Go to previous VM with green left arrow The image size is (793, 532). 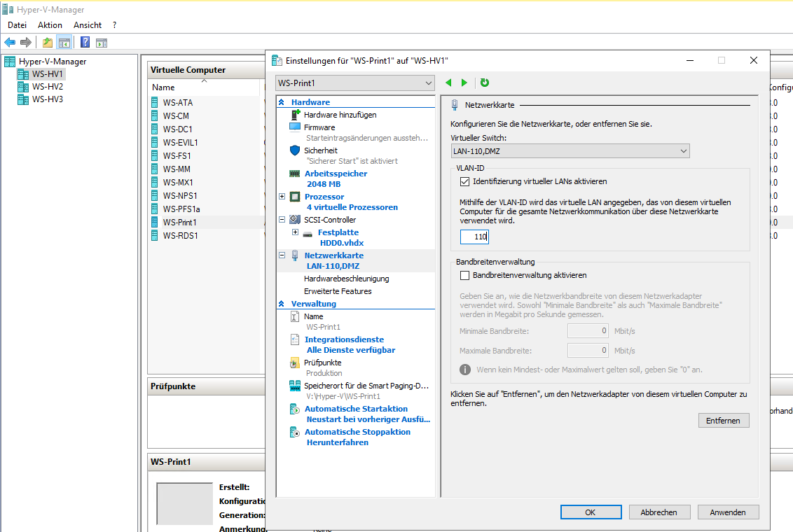pos(448,83)
